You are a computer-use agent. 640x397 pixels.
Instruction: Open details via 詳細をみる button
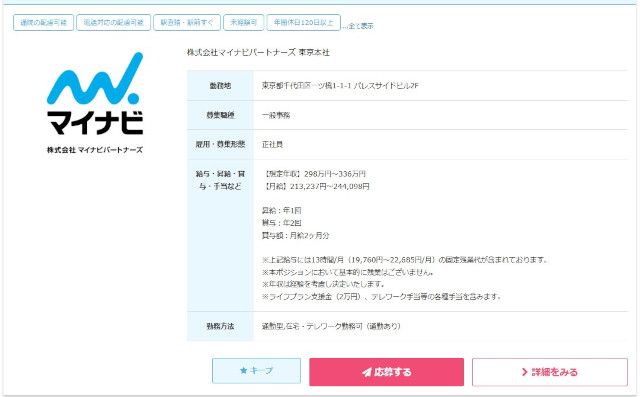[550, 372]
